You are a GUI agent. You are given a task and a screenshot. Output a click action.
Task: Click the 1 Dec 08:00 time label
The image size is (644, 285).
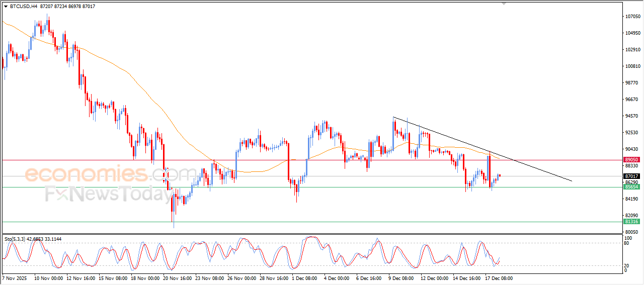point(305,278)
